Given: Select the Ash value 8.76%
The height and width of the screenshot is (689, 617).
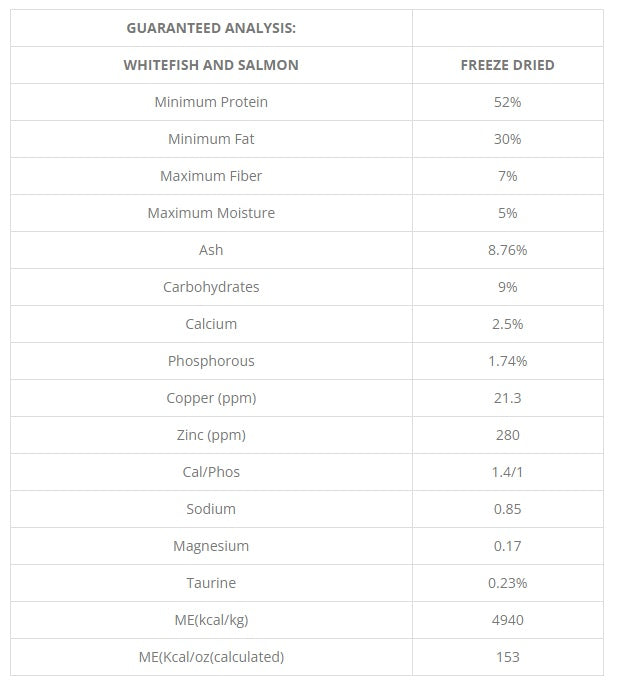Looking at the screenshot, I should [508, 250].
